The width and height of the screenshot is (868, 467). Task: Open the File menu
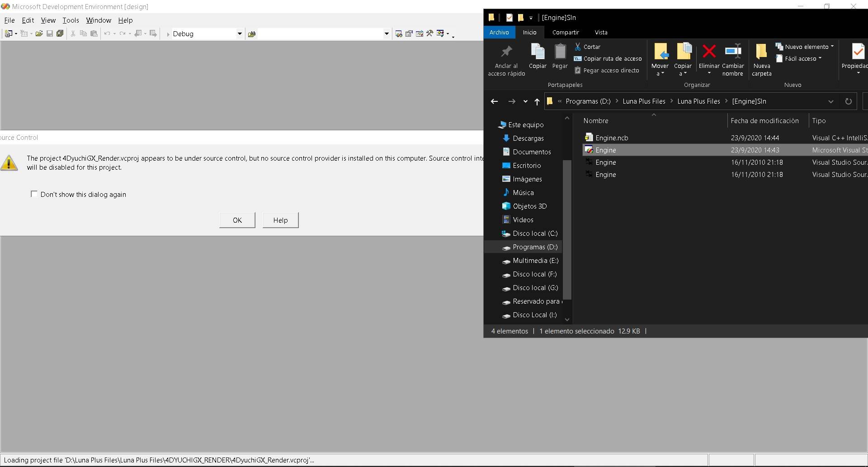[9, 20]
